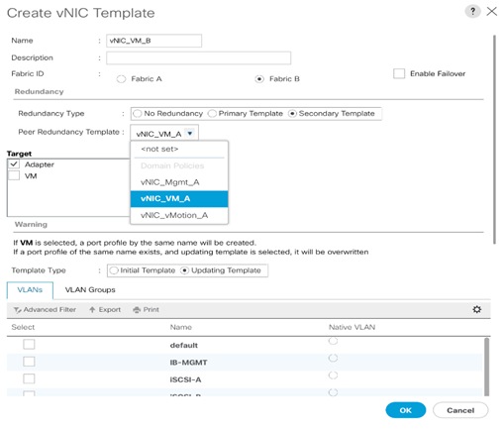Switch to the VLANs tab
Viewport: 504px width, 429px height.
click(x=30, y=290)
